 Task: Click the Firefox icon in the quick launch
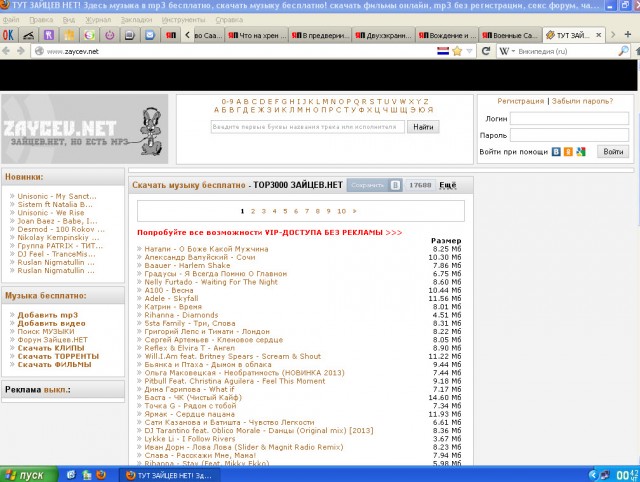point(101,475)
